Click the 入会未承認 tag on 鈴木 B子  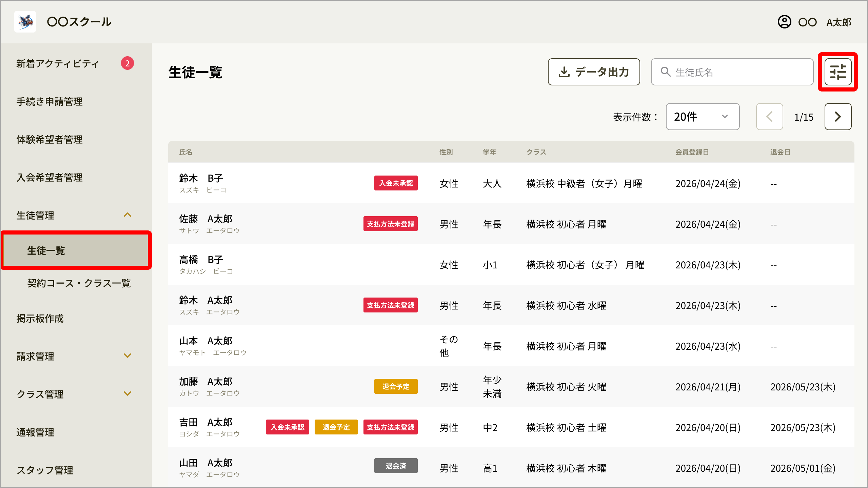point(396,183)
